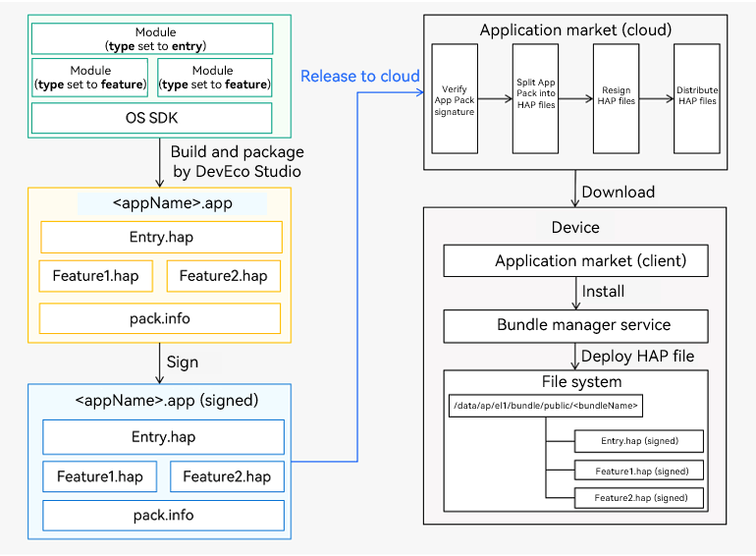
Task: Click the 'Download' arrow label
Action: tap(619, 192)
